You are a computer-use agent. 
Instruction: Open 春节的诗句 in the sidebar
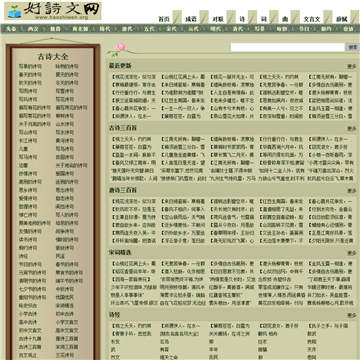pos(67,264)
